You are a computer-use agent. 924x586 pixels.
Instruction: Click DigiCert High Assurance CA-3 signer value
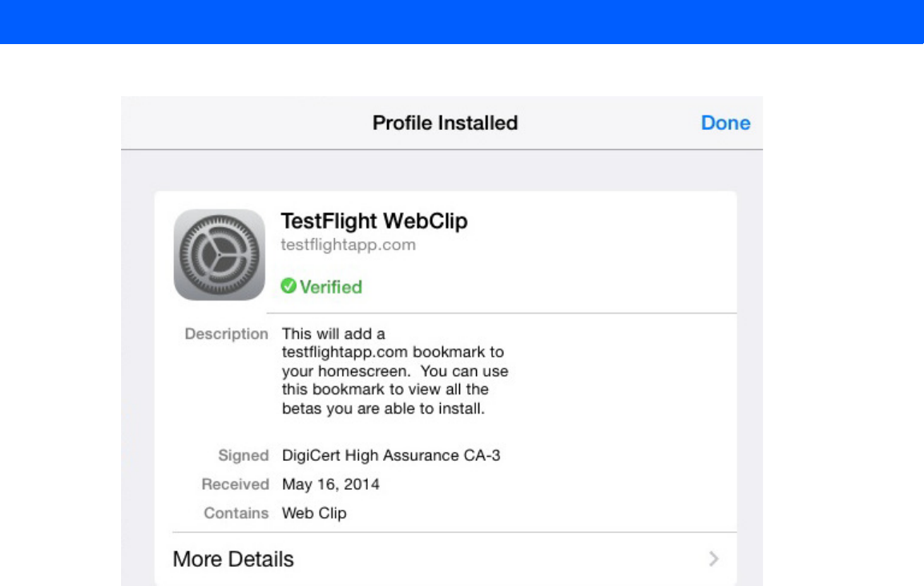point(391,455)
